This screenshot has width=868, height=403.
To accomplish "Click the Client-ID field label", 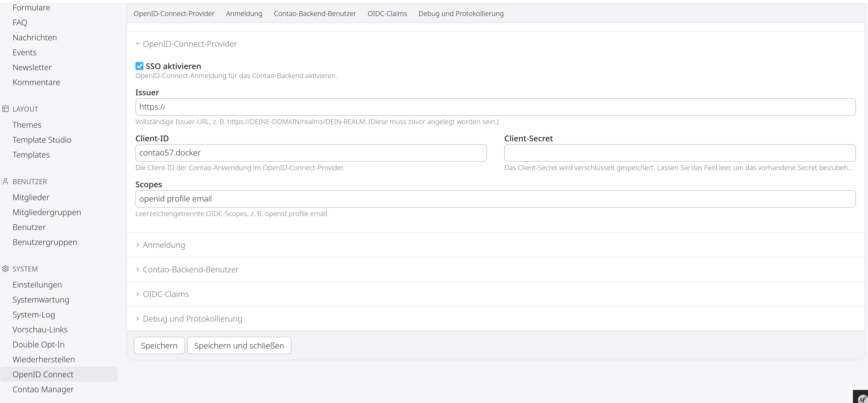I will click(152, 138).
